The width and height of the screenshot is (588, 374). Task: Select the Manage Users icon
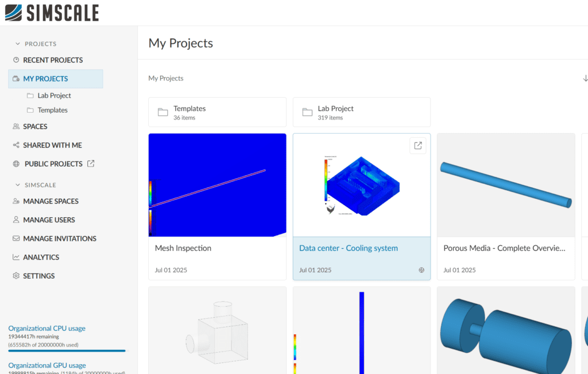coord(17,219)
